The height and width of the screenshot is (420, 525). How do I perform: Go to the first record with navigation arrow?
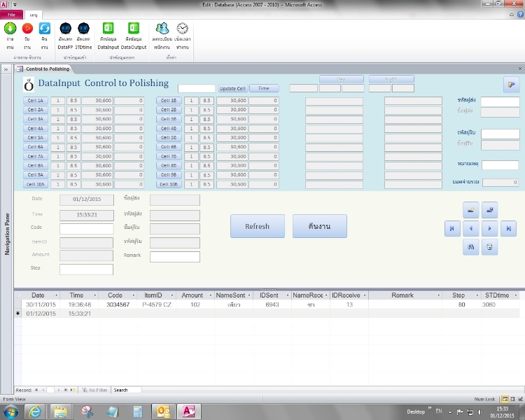click(x=451, y=228)
